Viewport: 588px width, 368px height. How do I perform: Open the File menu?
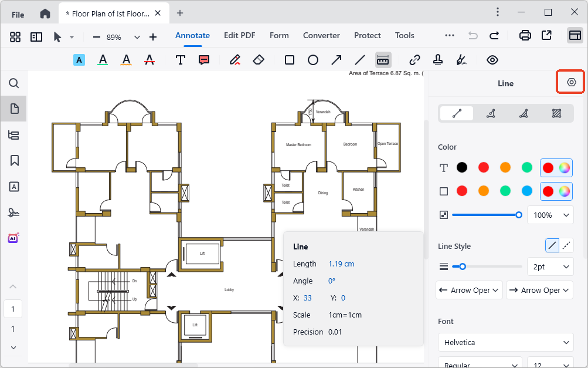click(18, 14)
